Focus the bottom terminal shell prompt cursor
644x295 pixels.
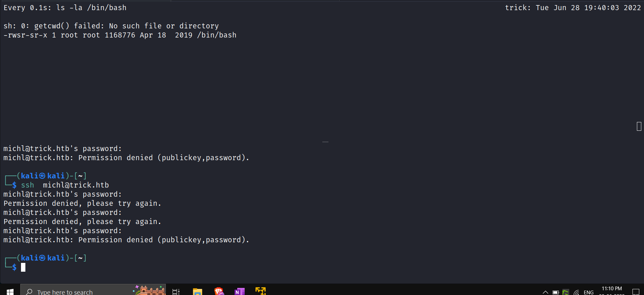pyautogui.click(x=23, y=267)
